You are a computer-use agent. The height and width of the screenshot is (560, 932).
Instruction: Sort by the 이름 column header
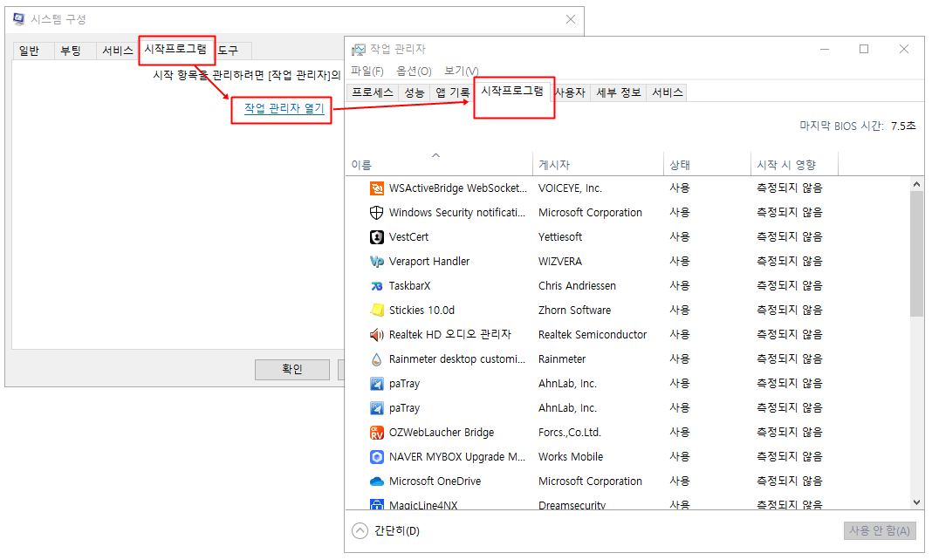tap(439, 165)
